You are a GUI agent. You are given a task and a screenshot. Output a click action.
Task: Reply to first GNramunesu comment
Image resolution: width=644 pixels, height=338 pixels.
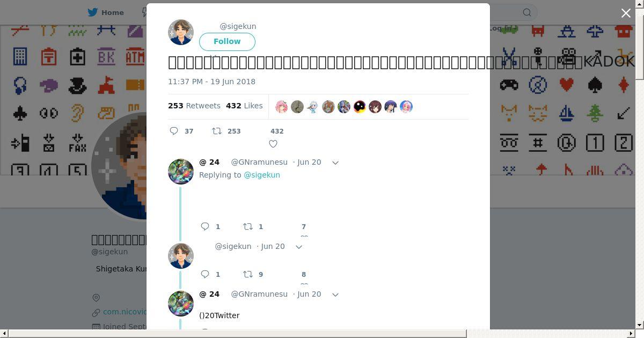pos(205,226)
